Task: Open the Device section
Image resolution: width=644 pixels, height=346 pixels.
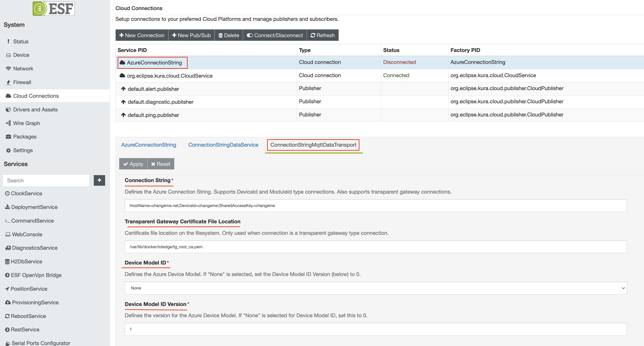Action: tap(21, 55)
